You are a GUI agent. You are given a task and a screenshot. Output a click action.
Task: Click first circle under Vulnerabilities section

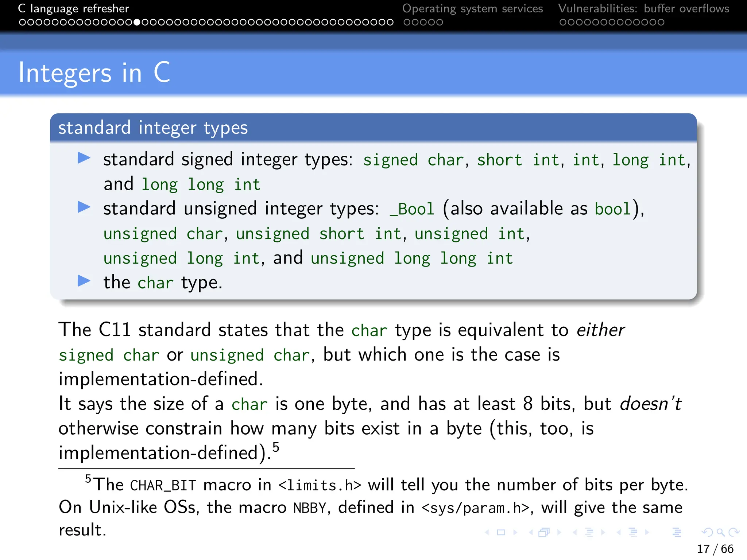tap(563, 22)
